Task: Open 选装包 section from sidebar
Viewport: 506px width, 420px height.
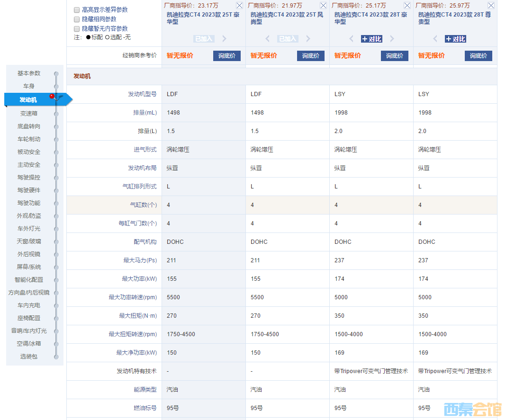Action: 29,357
